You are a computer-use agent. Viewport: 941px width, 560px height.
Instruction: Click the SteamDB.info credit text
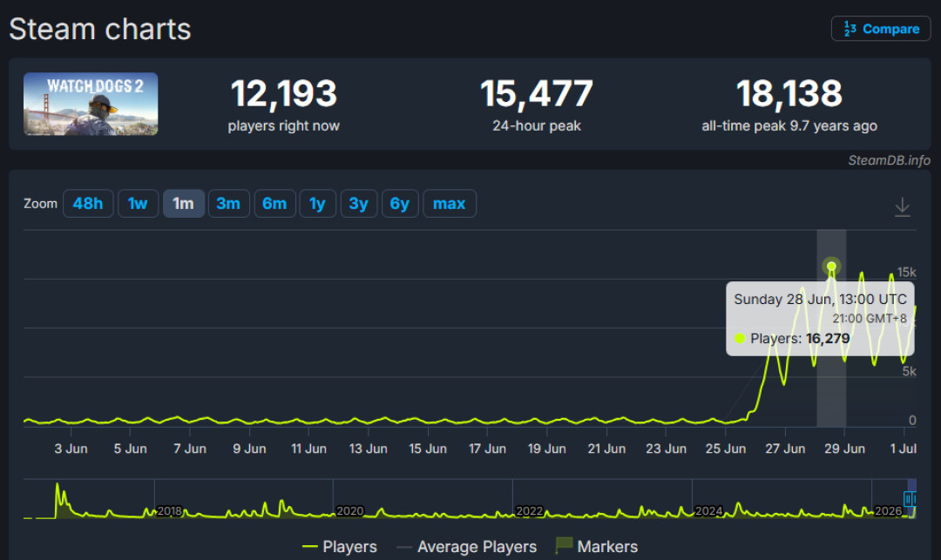click(x=889, y=160)
